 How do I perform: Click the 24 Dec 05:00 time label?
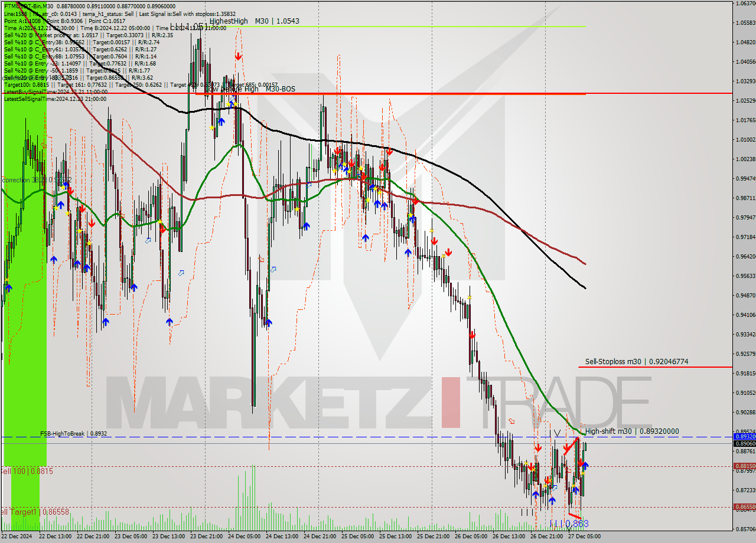click(x=245, y=537)
